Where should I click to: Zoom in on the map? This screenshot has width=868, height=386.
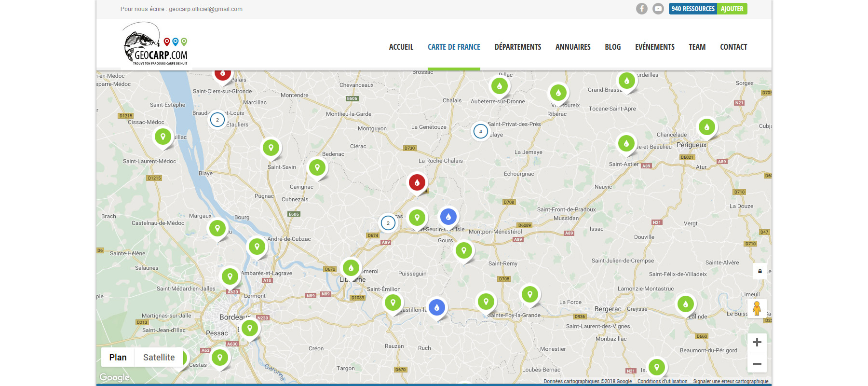757,342
